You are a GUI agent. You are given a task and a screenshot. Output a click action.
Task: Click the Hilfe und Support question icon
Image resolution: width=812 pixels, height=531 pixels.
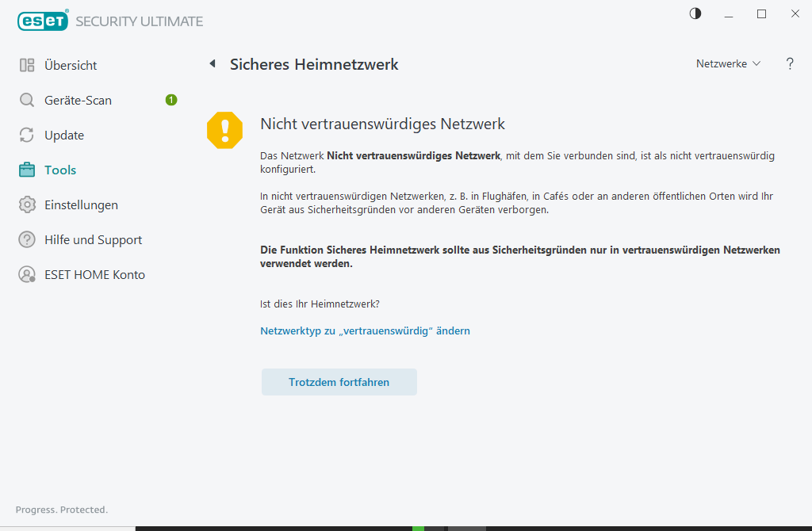[27, 239]
